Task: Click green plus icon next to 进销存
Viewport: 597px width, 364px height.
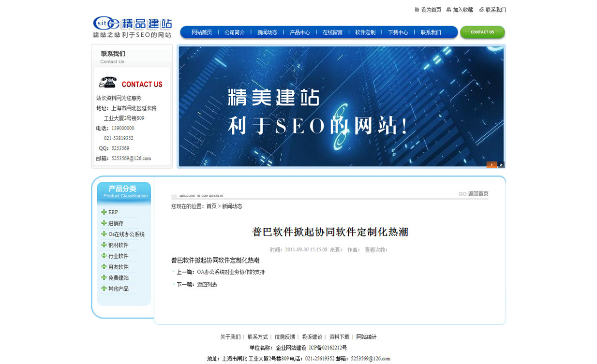Action: tap(104, 223)
